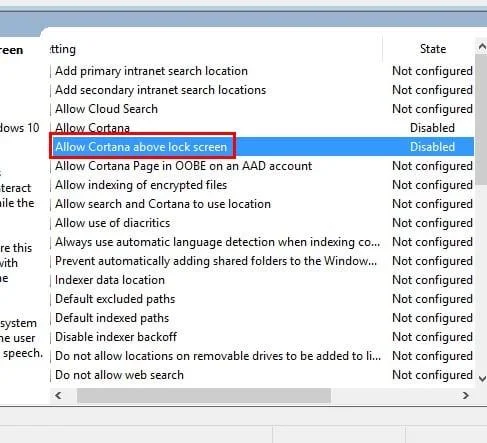The height and width of the screenshot is (443, 487).
Task: Select 'Allow Cortana Page in OOBE' setting
Action: point(183,166)
